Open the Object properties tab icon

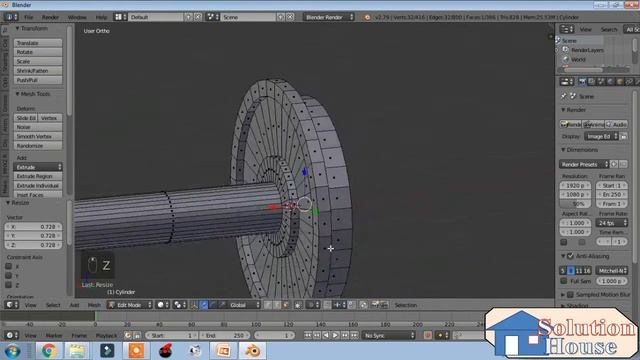[620, 82]
